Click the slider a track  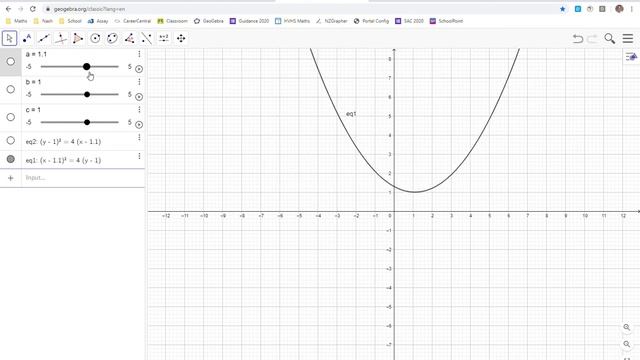click(80, 67)
